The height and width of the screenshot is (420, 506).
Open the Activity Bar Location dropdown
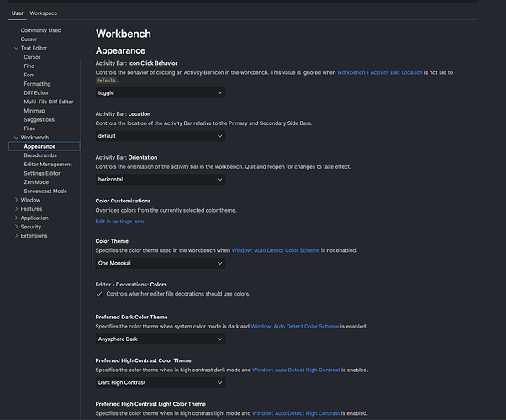click(161, 135)
